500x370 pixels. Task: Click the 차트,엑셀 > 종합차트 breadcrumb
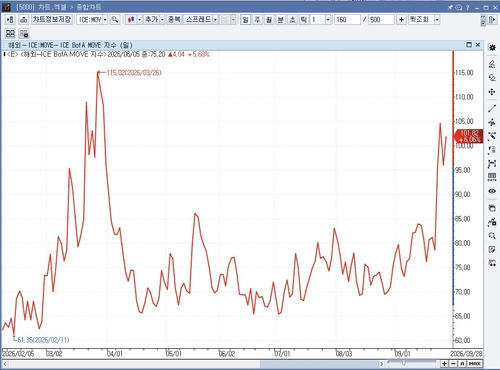tap(69, 7)
